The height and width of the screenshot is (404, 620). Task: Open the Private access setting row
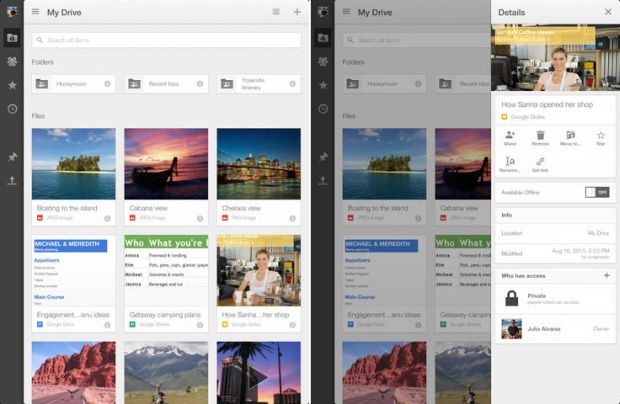pyautogui.click(x=555, y=298)
